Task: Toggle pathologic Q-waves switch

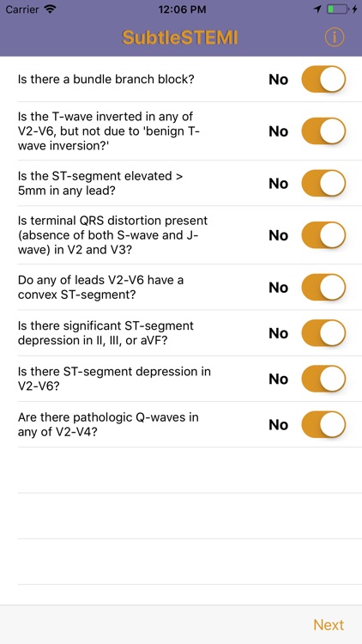Action: 324,425
